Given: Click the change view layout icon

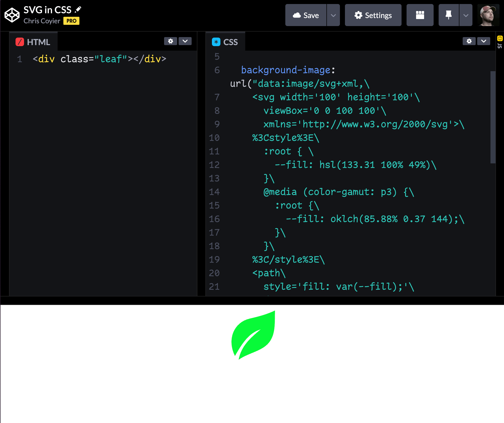Looking at the screenshot, I should (x=420, y=15).
